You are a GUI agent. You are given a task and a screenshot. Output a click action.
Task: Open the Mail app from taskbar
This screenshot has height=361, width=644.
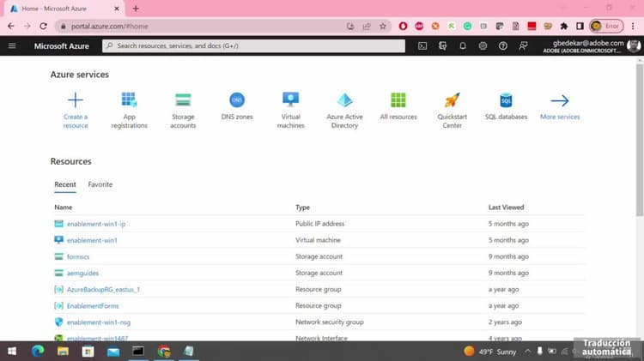(x=113, y=352)
